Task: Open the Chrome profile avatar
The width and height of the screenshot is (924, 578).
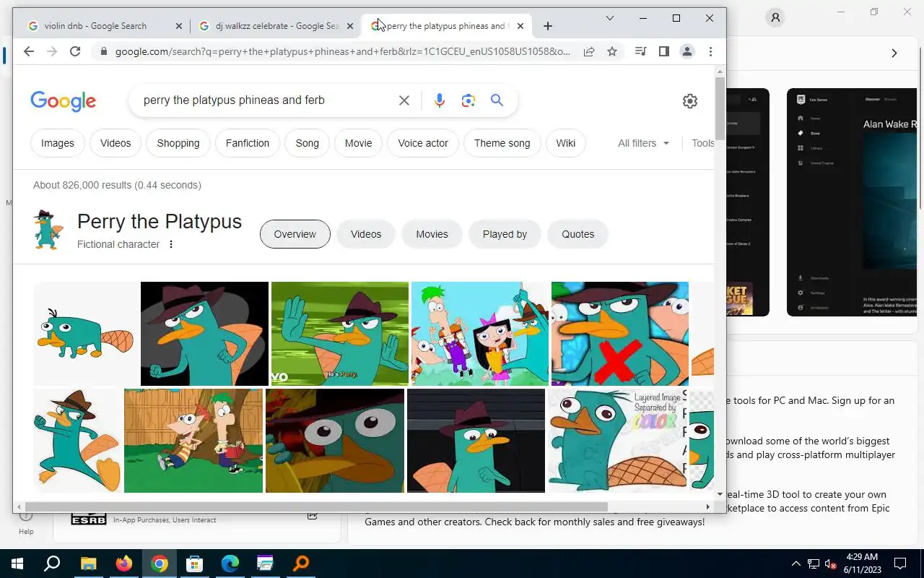Action: coord(687,51)
